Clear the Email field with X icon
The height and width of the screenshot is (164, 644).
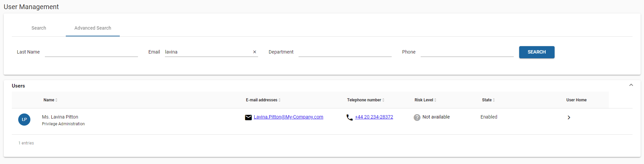coord(255,52)
